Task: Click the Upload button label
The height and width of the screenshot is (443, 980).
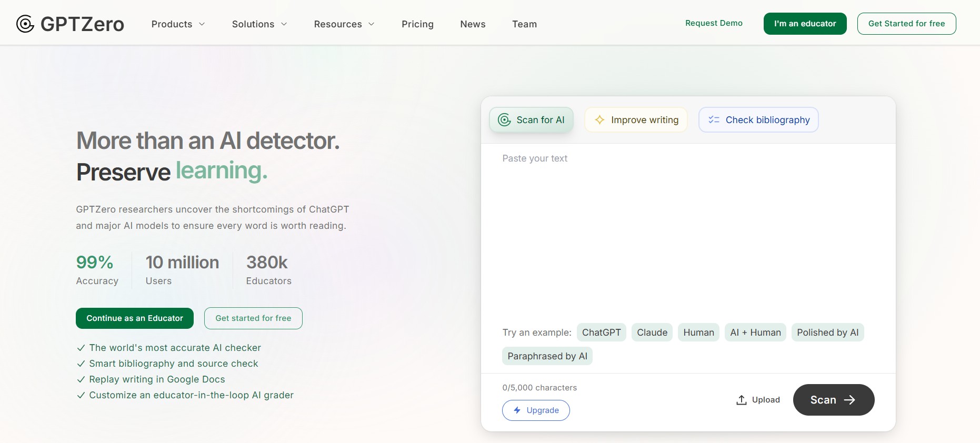Action: tap(766, 400)
